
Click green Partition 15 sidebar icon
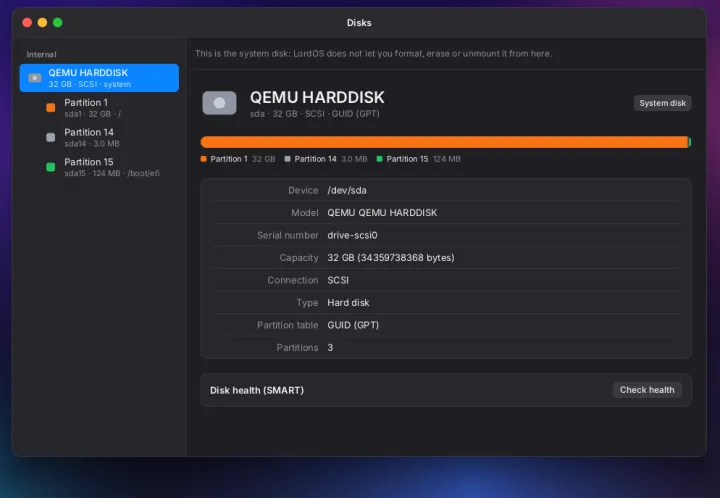[x=51, y=167]
